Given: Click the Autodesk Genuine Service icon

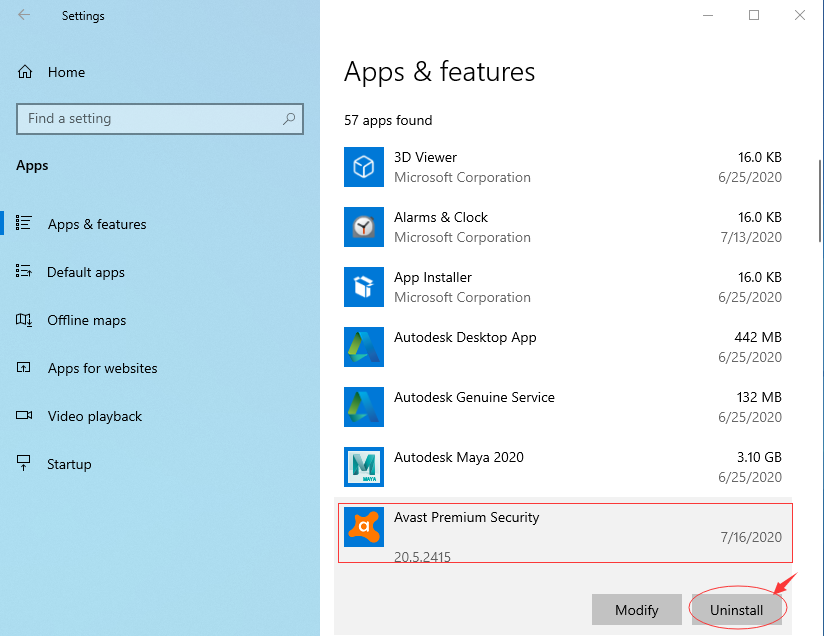Looking at the screenshot, I should click(364, 407).
